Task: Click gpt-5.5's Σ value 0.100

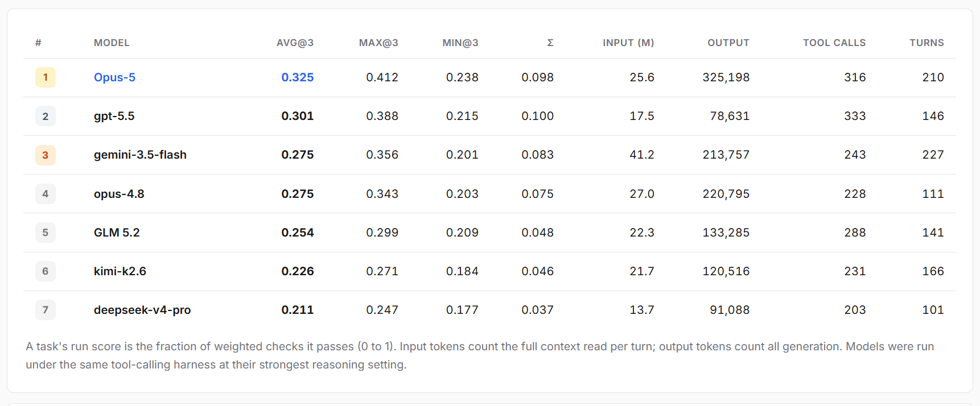Action: (x=538, y=116)
